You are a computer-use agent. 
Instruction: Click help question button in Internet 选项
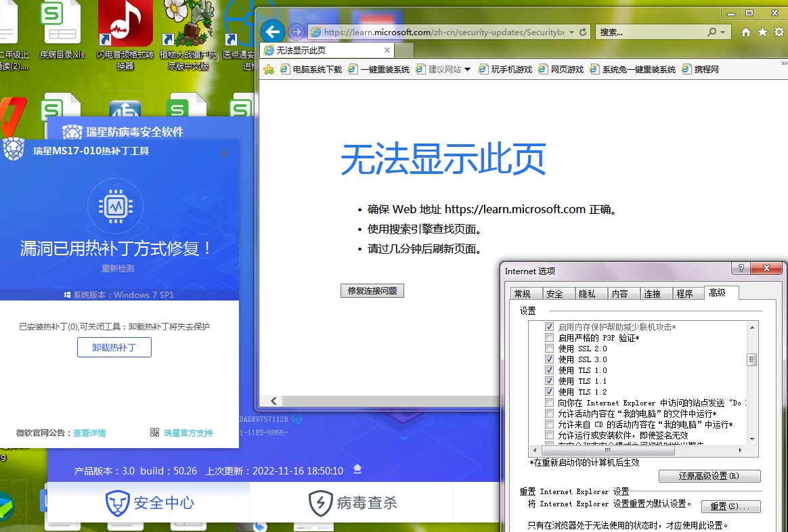coord(741,268)
